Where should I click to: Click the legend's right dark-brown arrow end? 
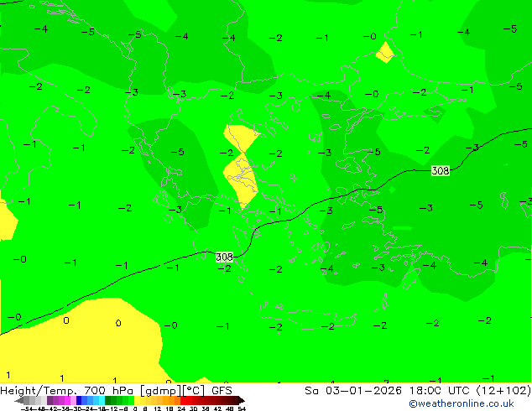pyautogui.click(x=242, y=400)
